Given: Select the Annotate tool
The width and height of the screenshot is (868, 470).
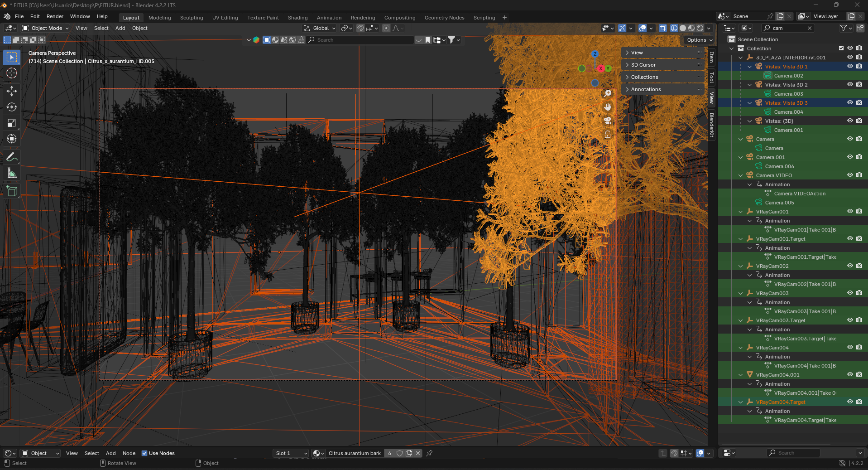Looking at the screenshot, I should 12,157.
